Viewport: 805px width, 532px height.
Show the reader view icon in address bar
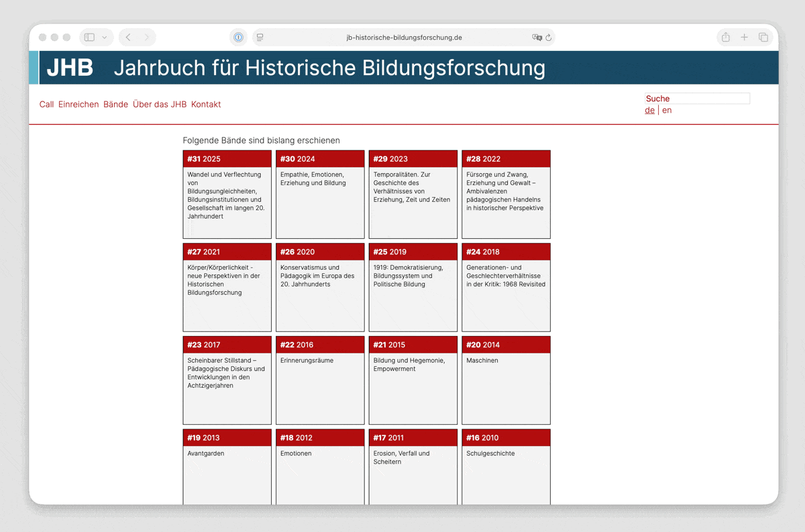point(260,38)
